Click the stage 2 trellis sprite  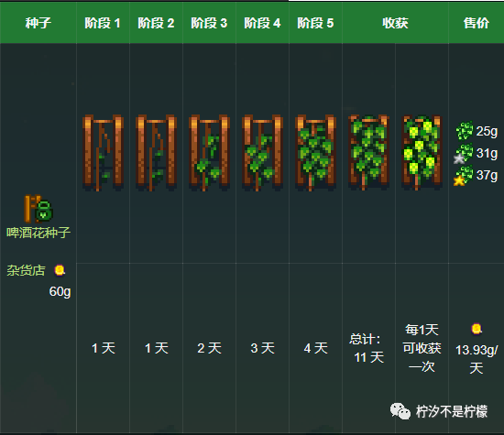point(156,153)
